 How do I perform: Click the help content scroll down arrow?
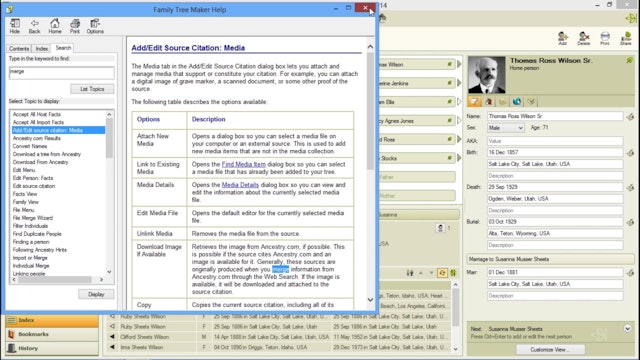pyautogui.click(x=370, y=300)
